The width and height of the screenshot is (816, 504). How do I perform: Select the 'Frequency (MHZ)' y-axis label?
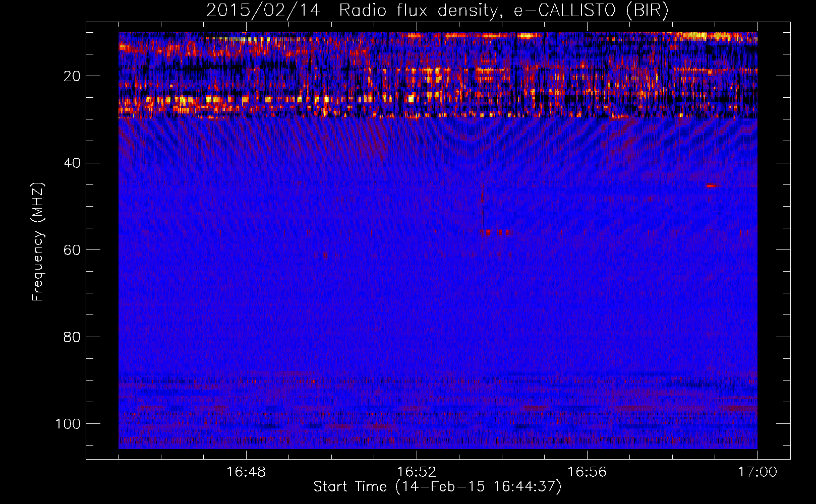(x=38, y=242)
